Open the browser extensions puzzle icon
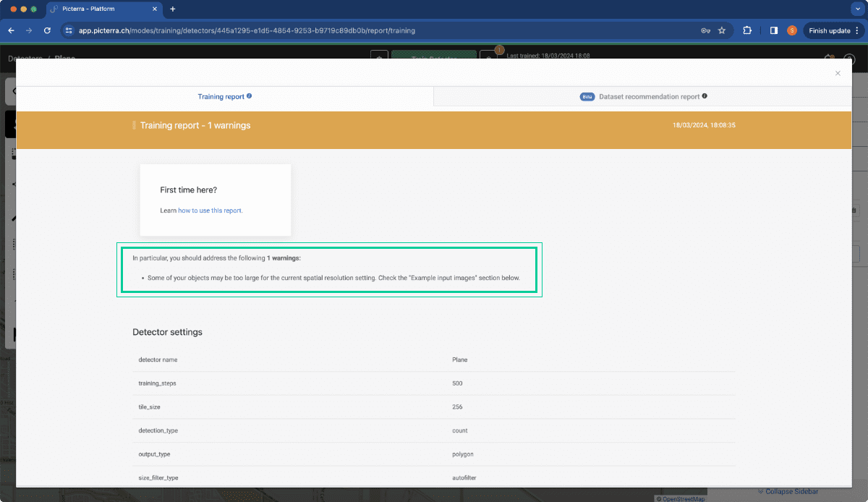Viewport: 868px width, 502px height. click(748, 30)
